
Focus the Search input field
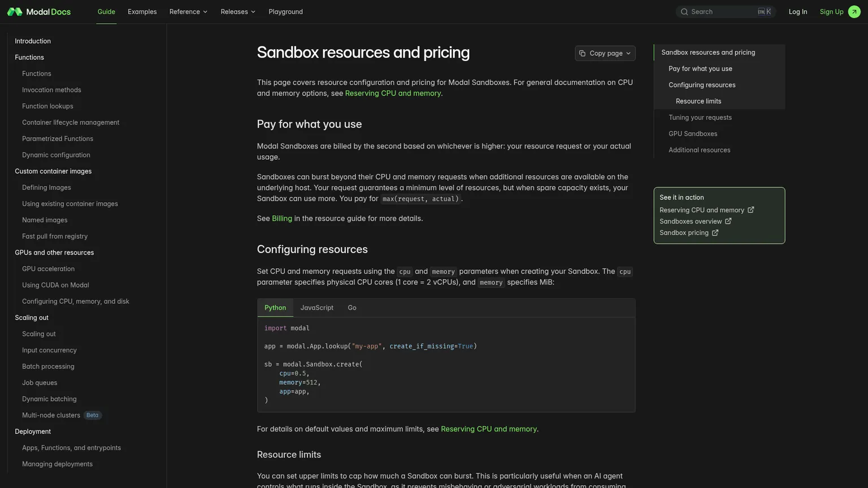(x=726, y=12)
